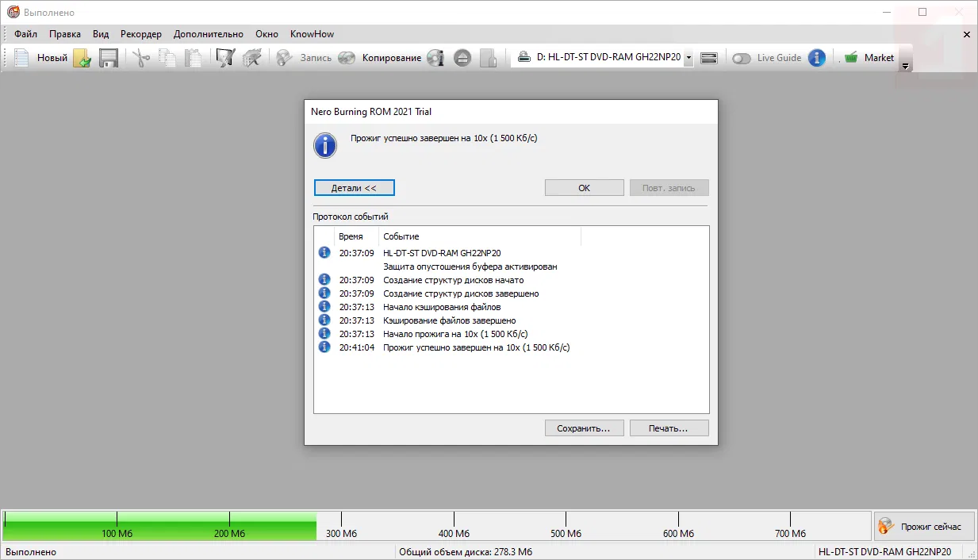Open the Рекордер menu

pyautogui.click(x=141, y=34)
